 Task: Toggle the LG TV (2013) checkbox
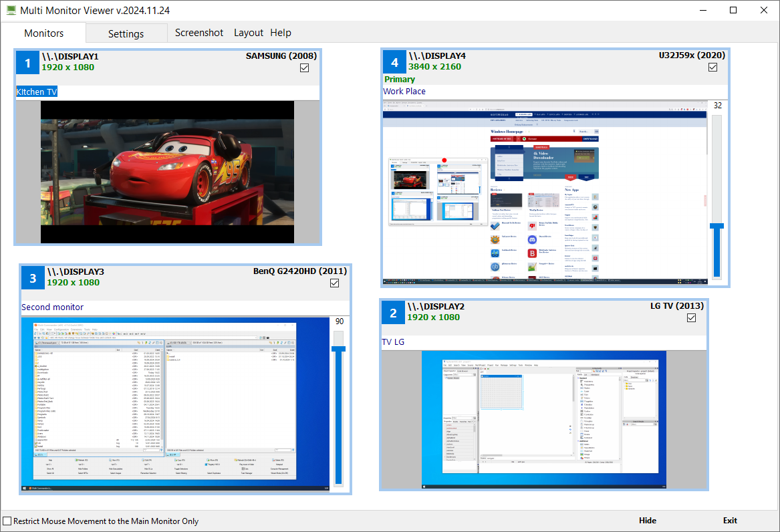[691, 318]
